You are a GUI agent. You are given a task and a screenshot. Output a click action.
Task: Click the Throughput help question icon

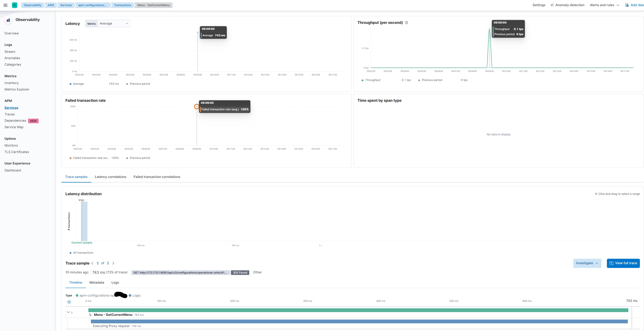coord(406,23)
